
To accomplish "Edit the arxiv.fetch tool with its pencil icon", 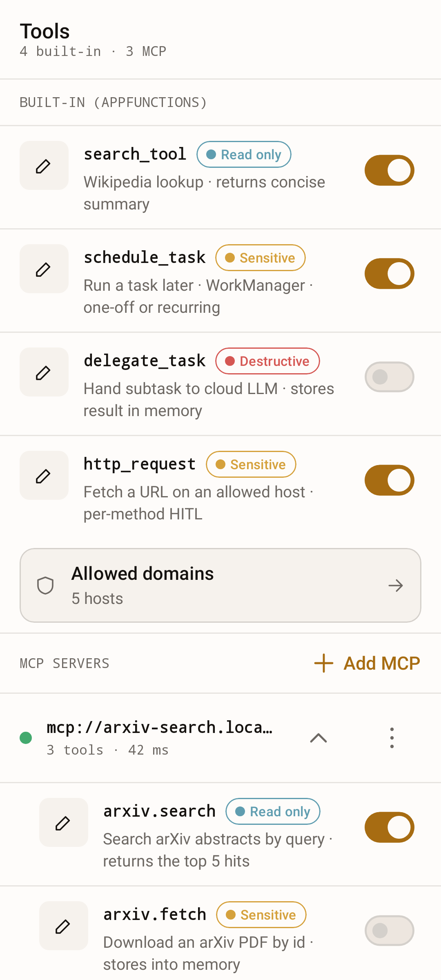I will click(64, 926).
